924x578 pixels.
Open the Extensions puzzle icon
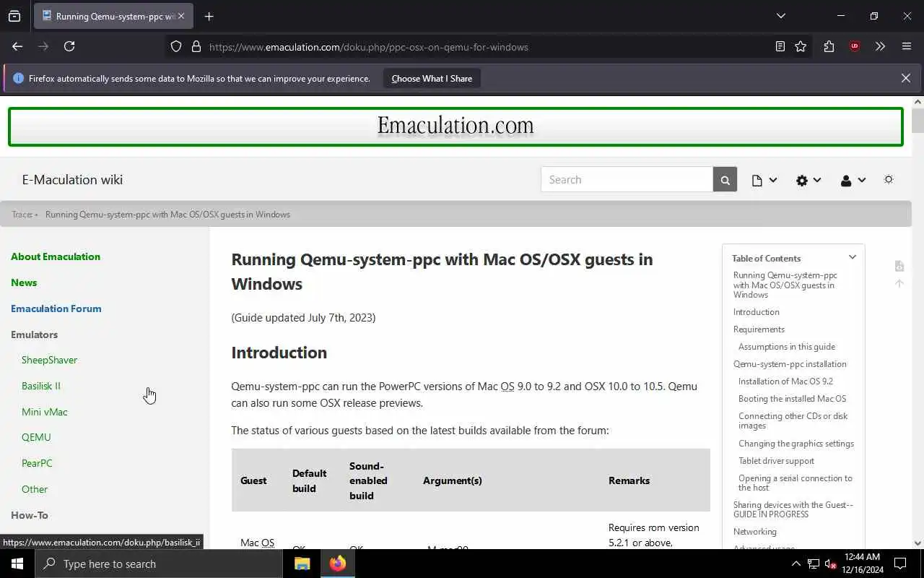(829, 46)
